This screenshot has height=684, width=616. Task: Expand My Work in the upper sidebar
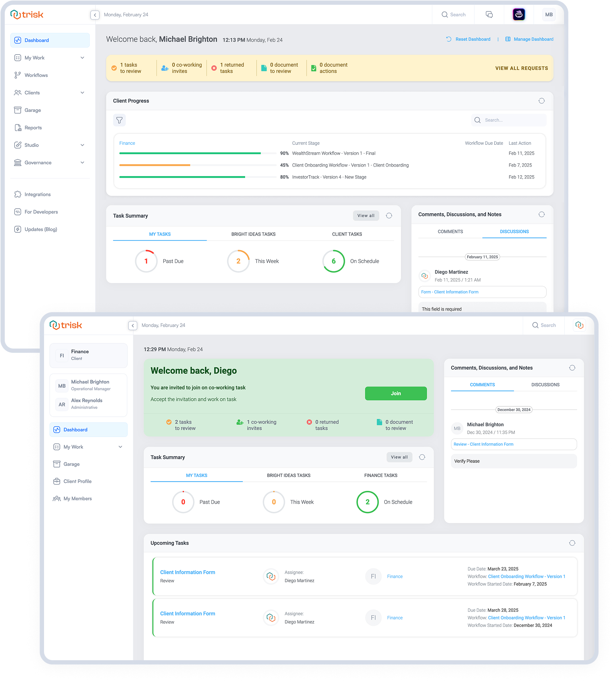pyautogui.click(x=83, y=58)
